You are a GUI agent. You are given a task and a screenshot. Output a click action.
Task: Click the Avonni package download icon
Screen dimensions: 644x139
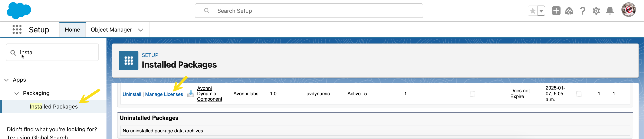[191, 94]
